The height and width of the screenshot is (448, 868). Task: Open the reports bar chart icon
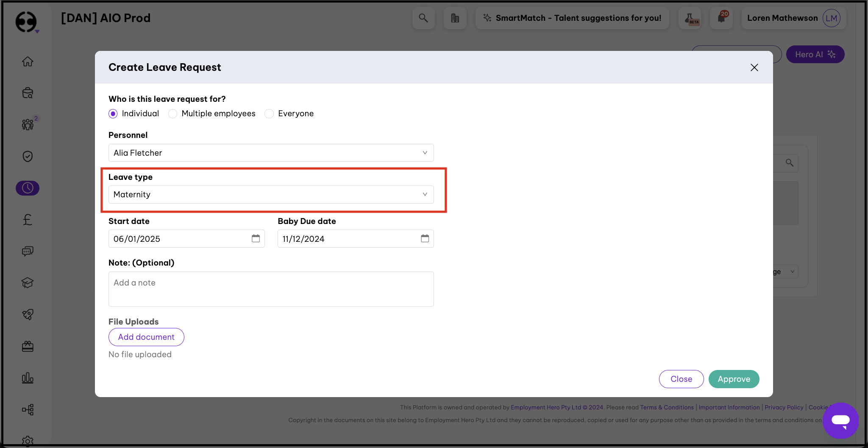point(28,378)
